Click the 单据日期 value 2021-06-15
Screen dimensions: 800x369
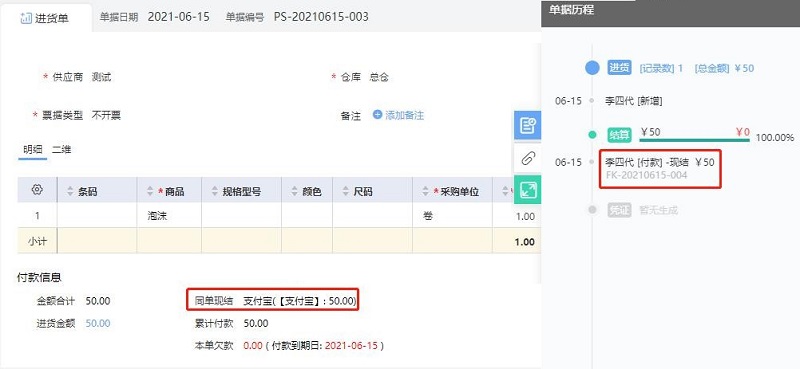point(179,17)
